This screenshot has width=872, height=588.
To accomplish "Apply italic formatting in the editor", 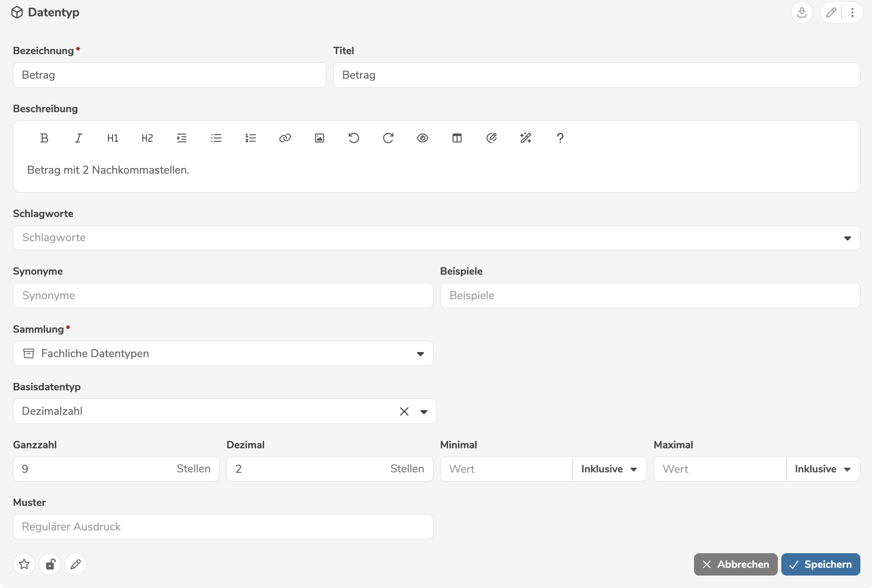I will coord(78,138).
